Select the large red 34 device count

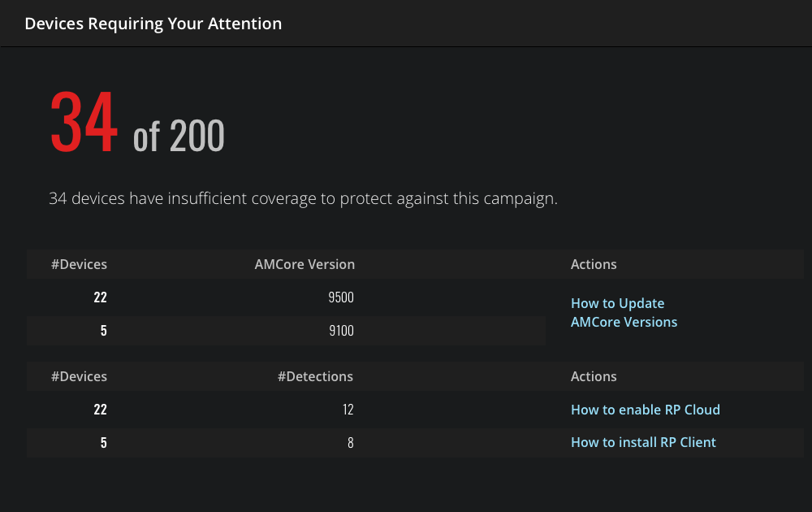tap(84, 123)
